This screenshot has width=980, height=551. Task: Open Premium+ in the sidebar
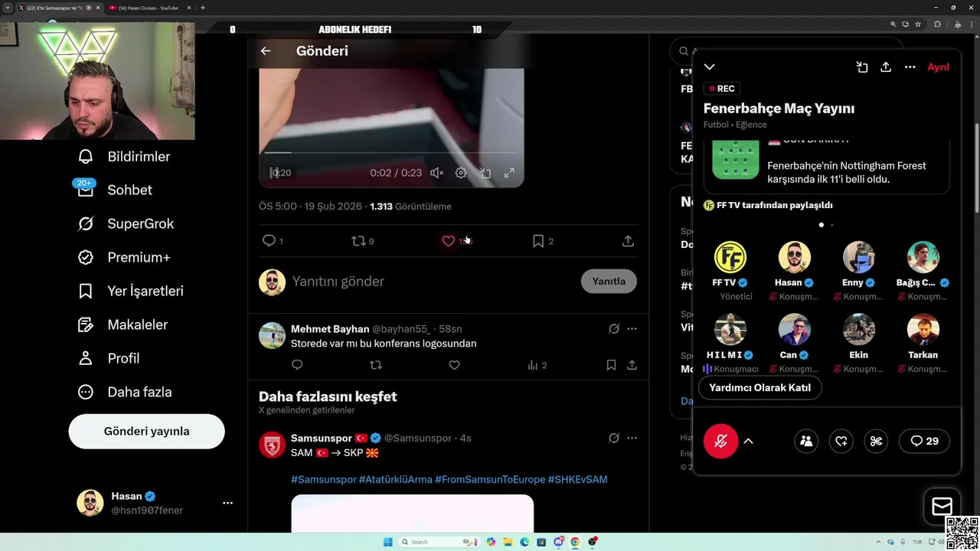click(x=124, y=257)
